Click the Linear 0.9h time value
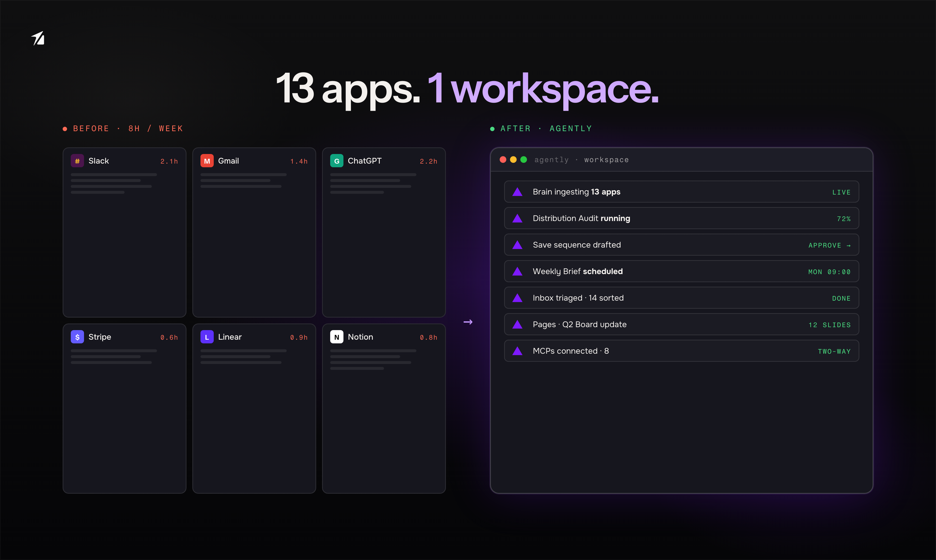This screenshot has height=560, width=936. click(299, 338)
